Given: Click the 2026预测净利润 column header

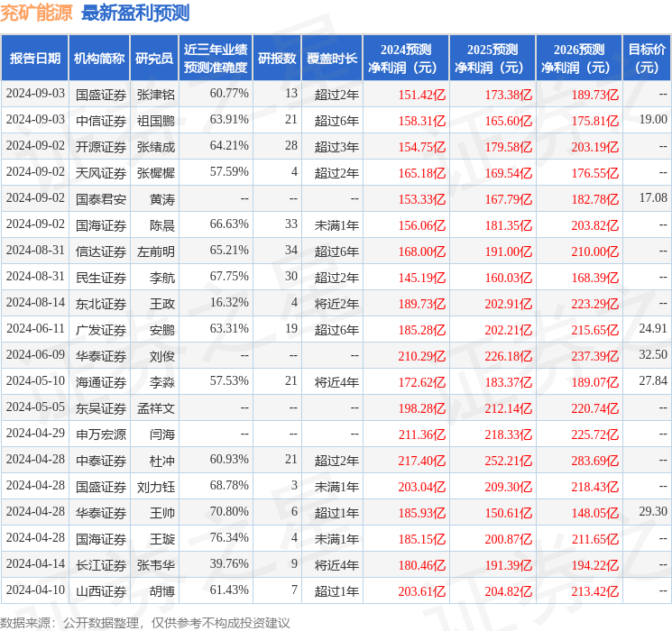Looking at the screenshot, I should coord(579,59).
